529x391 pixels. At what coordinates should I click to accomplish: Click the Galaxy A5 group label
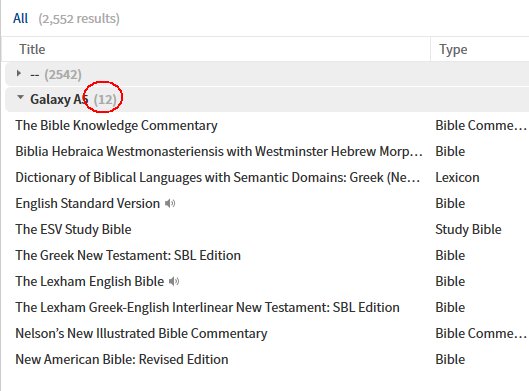tap(59, 100)
